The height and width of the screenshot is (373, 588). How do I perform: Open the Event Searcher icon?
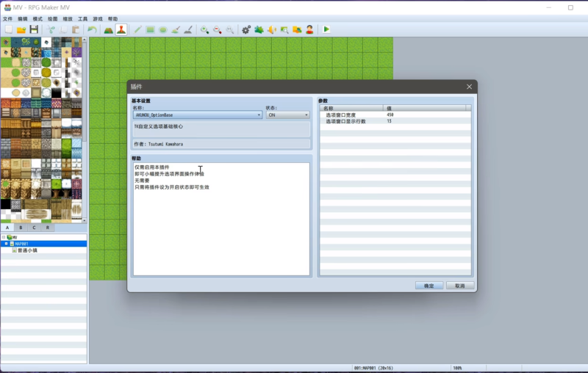coord(284,29)
